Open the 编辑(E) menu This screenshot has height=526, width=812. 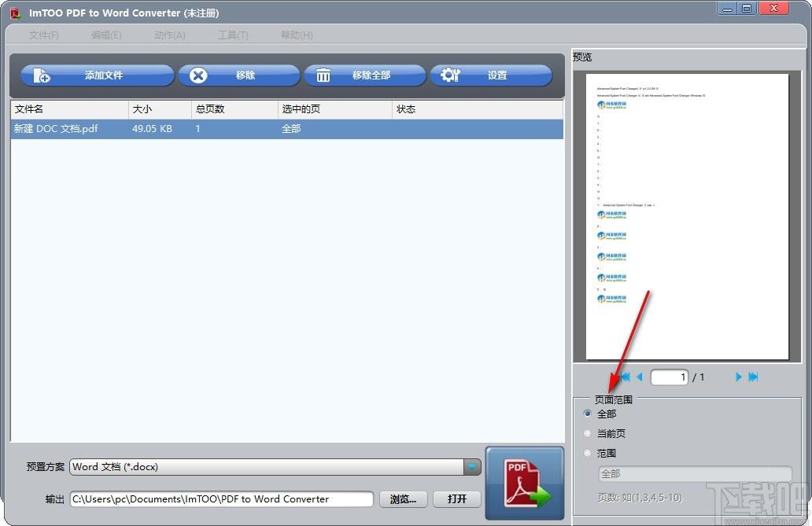pos(106,35)
